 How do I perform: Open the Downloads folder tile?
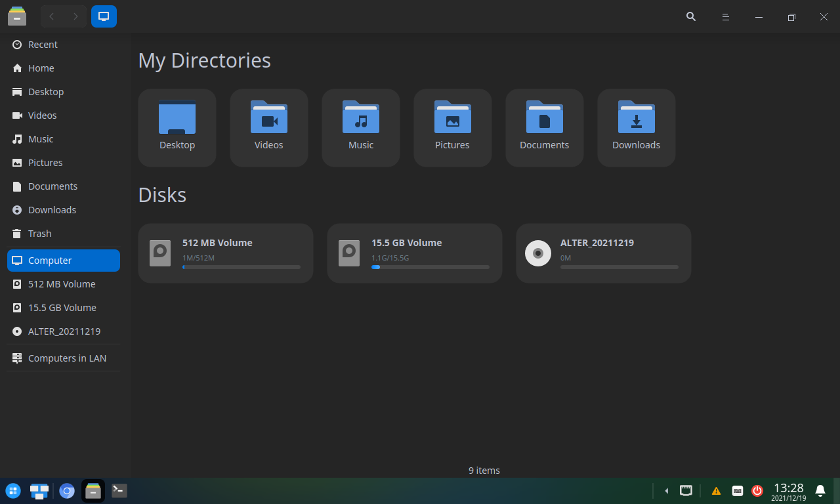click(x=637, y=128)
